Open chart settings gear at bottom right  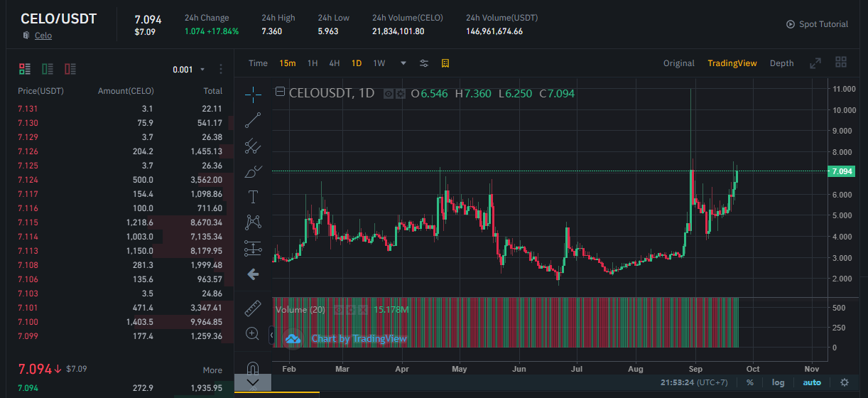pos(844,382)
